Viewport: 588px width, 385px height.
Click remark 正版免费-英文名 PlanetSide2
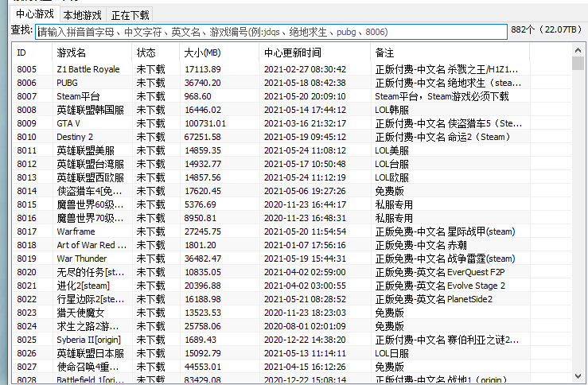pyautogui.click(x=434, y=299)
